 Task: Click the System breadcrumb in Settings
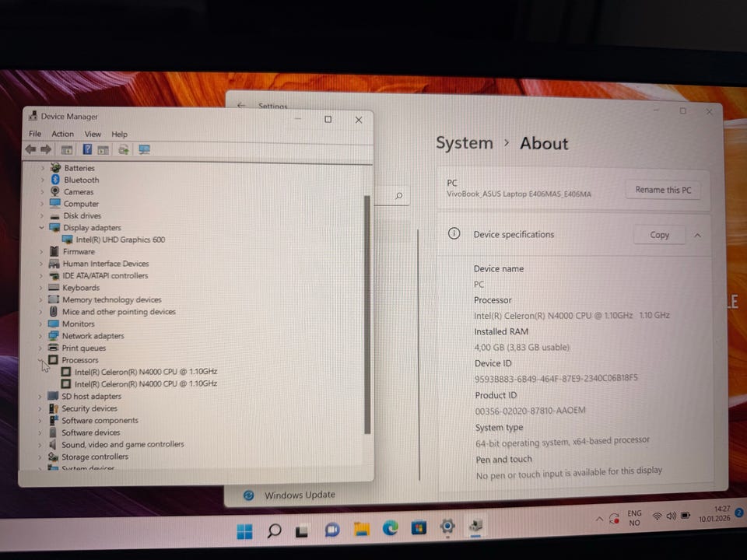coord(465,143)
